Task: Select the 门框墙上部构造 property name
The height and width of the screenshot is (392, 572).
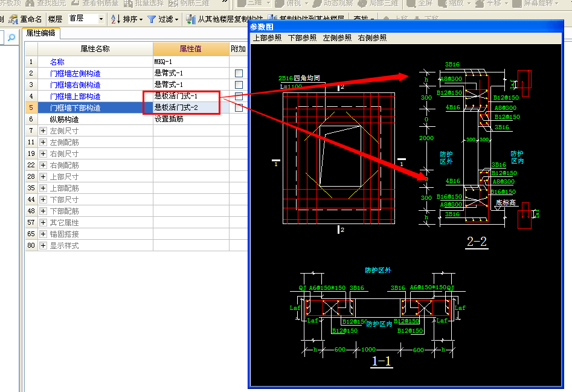Action: (75, 96)
